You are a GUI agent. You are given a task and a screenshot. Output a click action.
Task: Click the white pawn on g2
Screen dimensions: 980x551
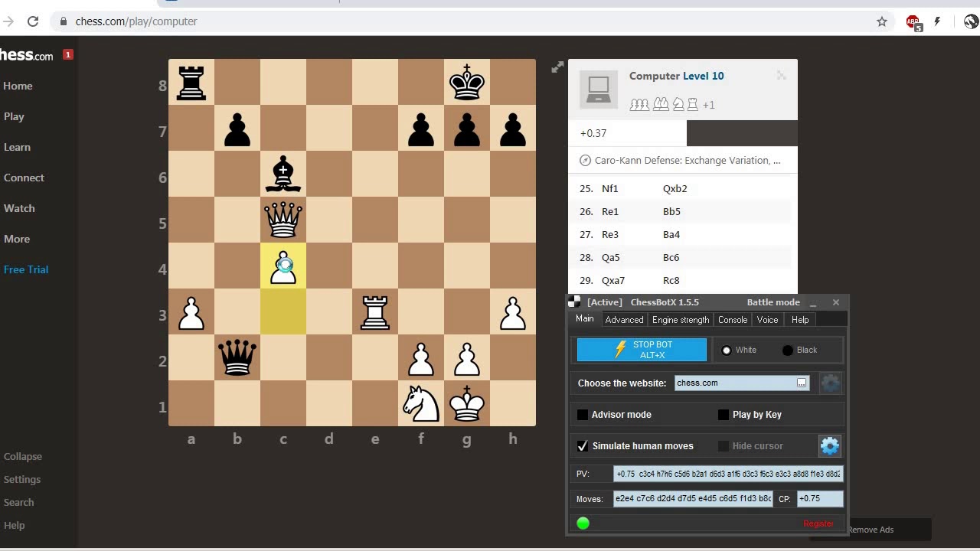[467, 359]
